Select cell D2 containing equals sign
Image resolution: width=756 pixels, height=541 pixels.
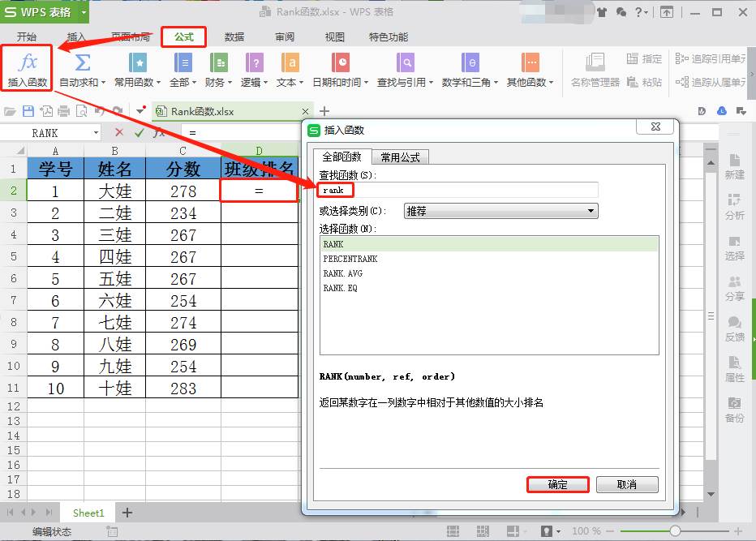point(259,191)
